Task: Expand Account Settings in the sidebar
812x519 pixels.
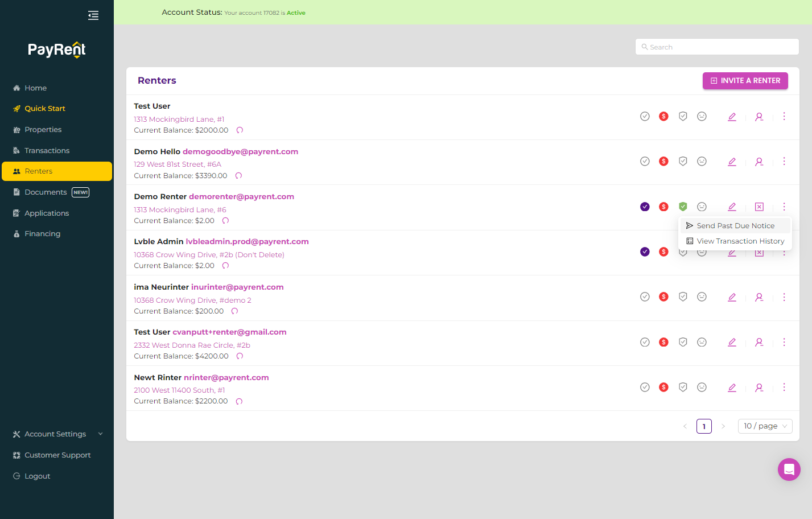Action: [57, 434]
